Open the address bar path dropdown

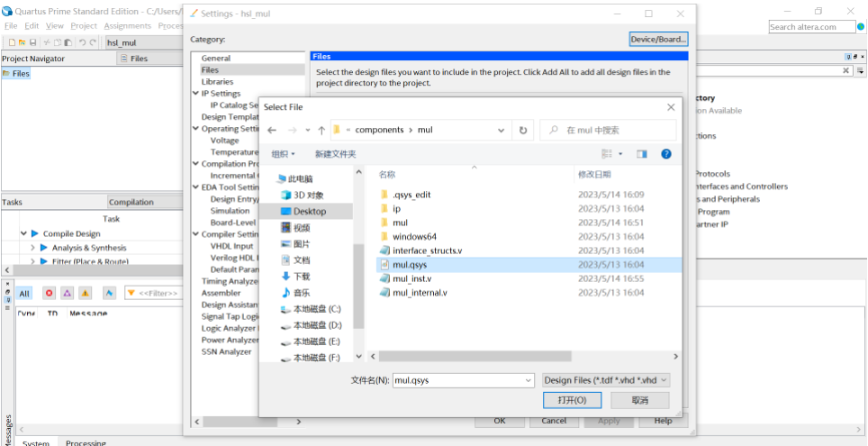(x=501, y=131)
